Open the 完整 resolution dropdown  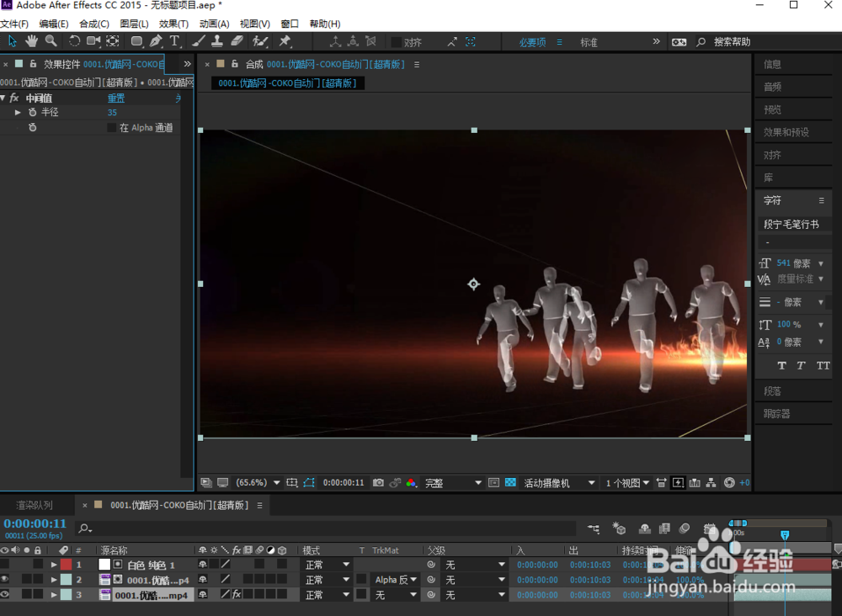(453, 483)
